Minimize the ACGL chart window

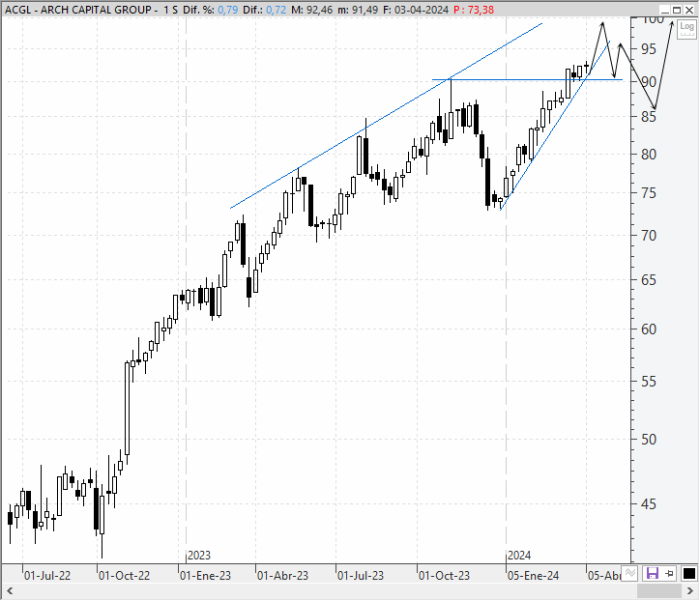pyautogui.click(x=665, y=10)
